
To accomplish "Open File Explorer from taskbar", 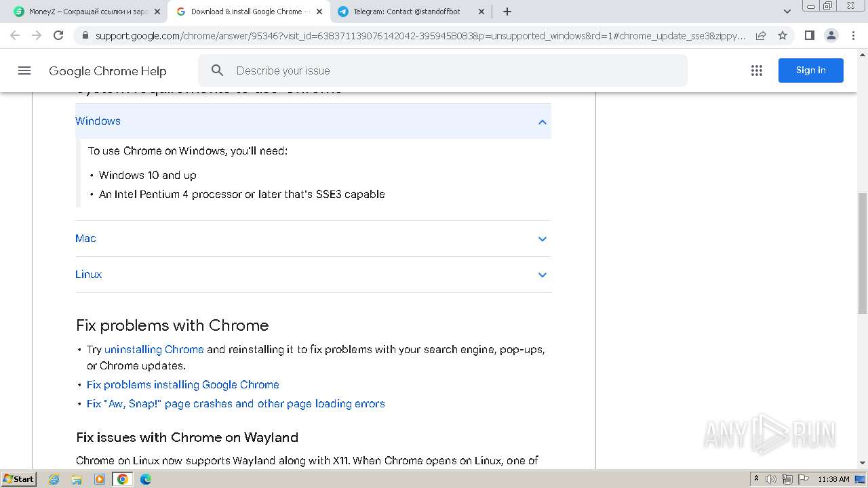I will pyautogui.click(x=77, y=479).
